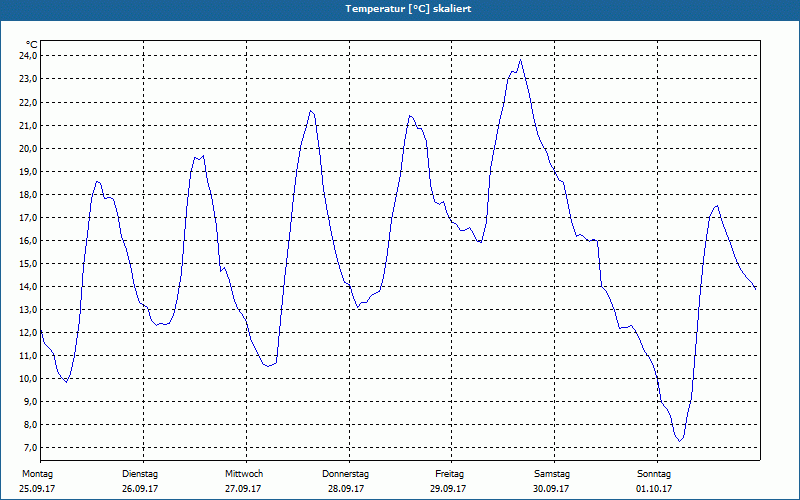Click the 23,0 axis value
Image resolution: width=800 pixels, height=500 pixels.
[28, 79]
